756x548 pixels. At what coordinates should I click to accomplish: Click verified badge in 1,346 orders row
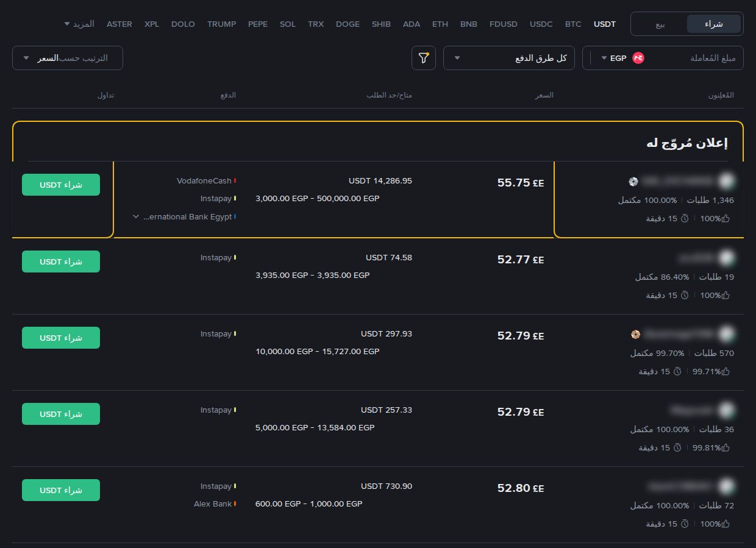pos(633,181)
